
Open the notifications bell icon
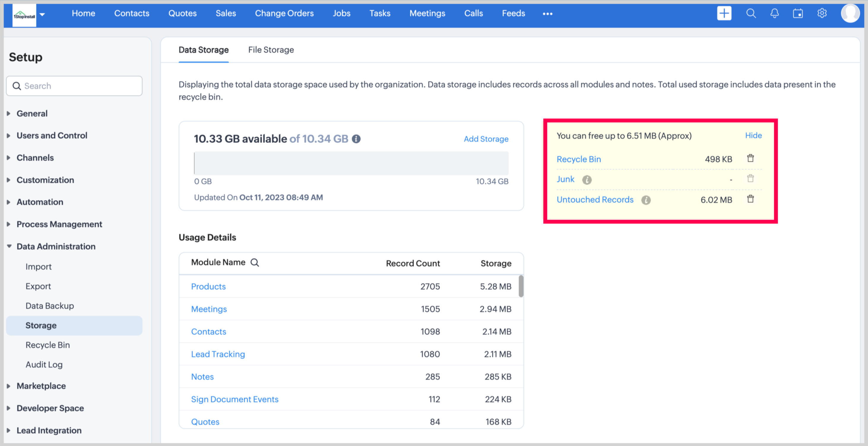click(x=774, y=13)
